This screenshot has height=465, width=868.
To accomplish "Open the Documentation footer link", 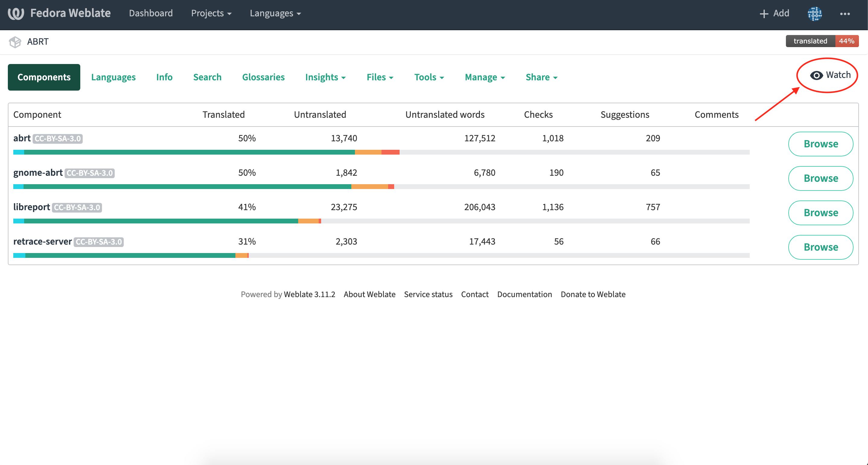I will point(524,294).
